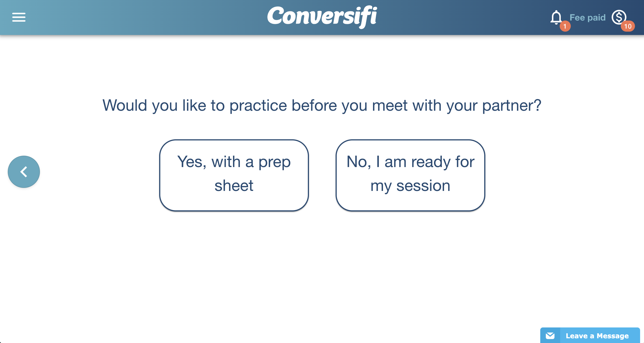Open the "Leave a Message" text link

[597, 336]
